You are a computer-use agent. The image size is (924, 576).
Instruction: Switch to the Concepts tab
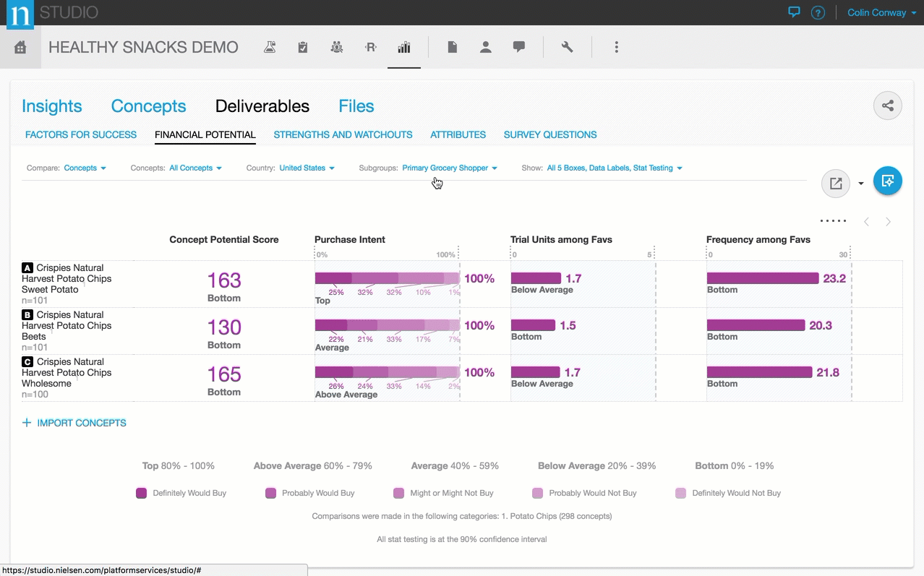coord(148,106)
